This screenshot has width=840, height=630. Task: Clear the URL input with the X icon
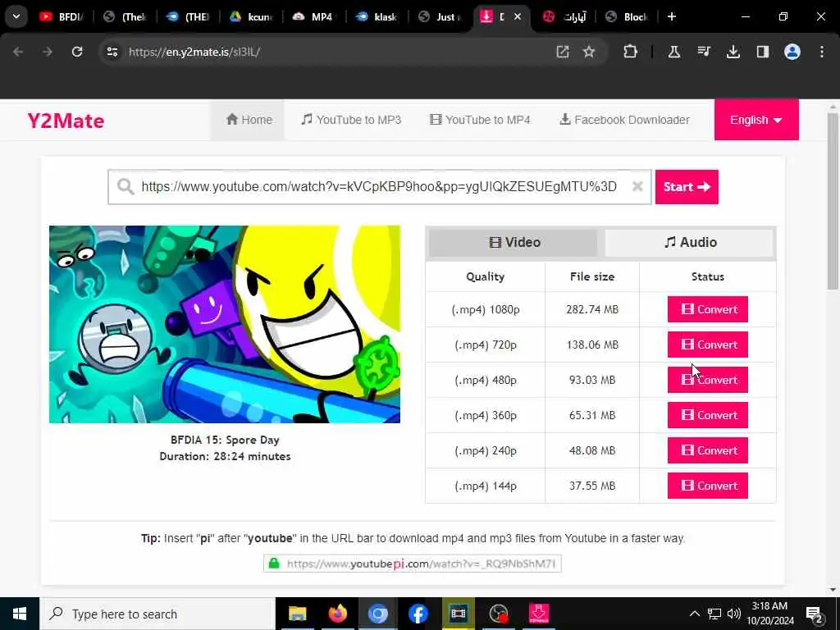[x=637, y=186]
